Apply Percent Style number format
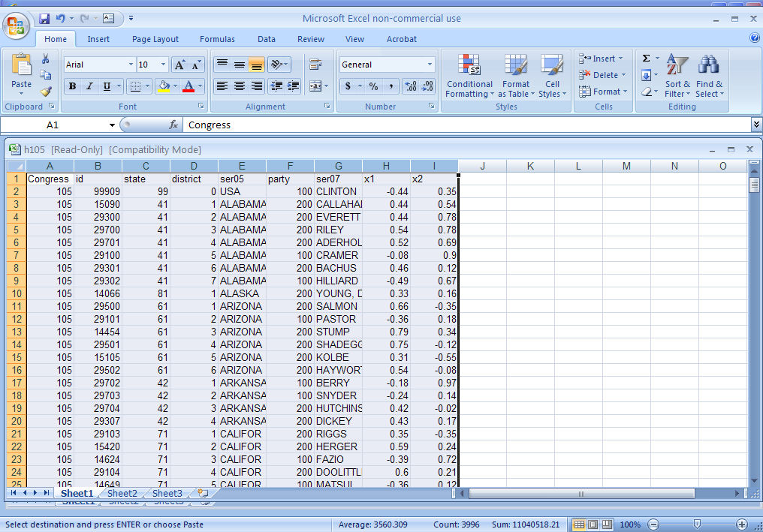This screenshot has width=763, height=532. [373, 86]
